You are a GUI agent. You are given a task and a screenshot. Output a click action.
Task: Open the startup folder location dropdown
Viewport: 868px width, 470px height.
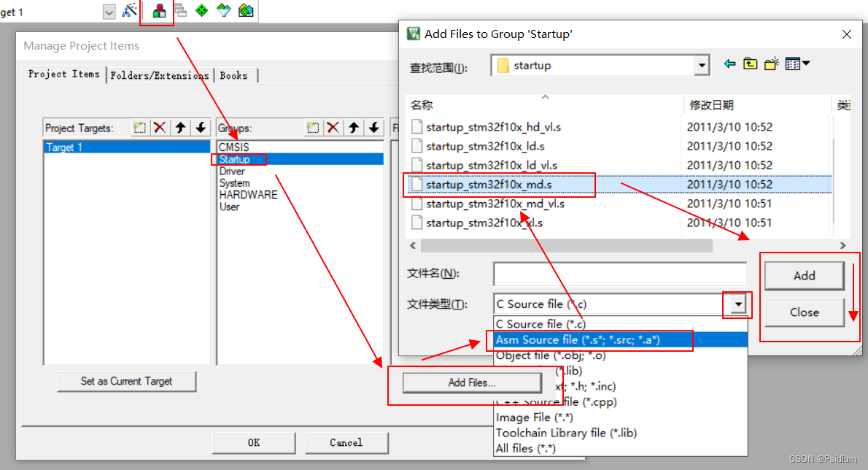[x=702, y=66]
